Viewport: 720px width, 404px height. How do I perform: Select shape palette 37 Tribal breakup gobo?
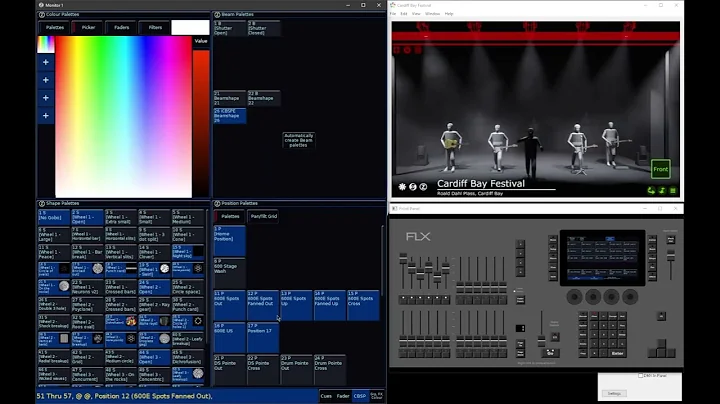click(x=87, y=339)
